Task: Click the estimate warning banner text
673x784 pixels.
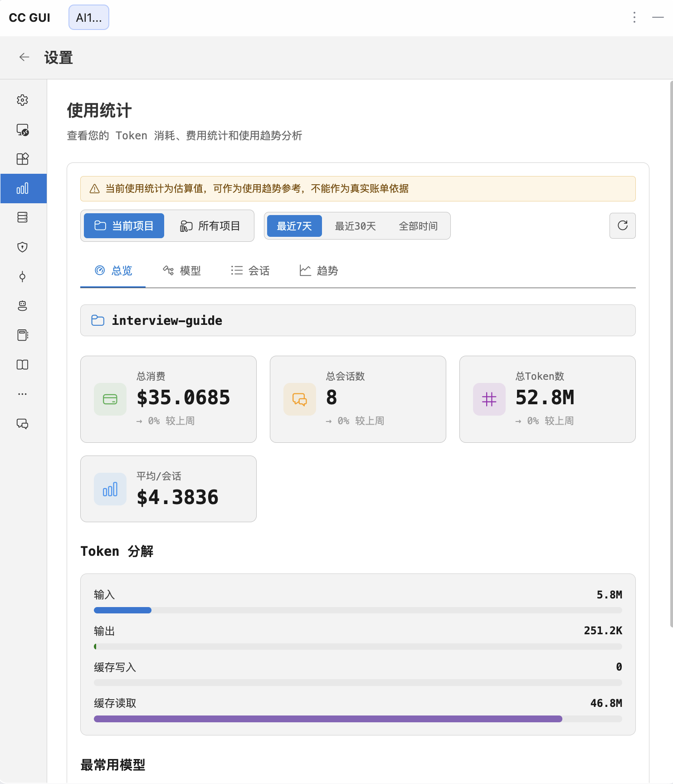Action: pos(257,189)
